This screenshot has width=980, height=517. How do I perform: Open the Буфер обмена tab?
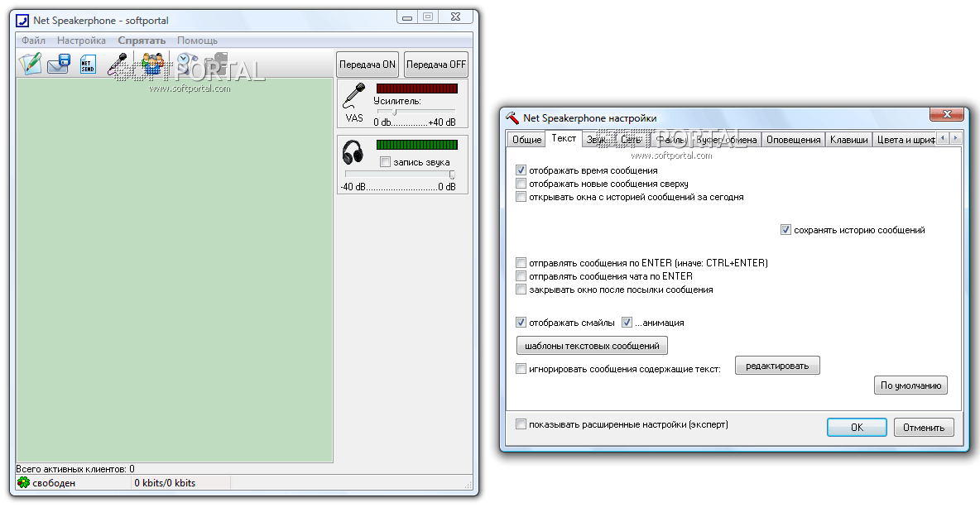click(x=726, y=140)
